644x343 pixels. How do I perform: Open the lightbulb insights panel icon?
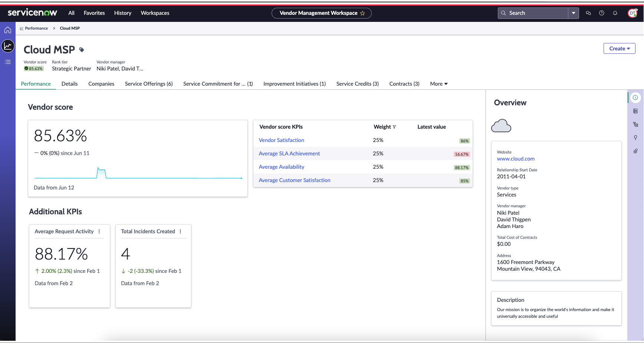[635, 138]
